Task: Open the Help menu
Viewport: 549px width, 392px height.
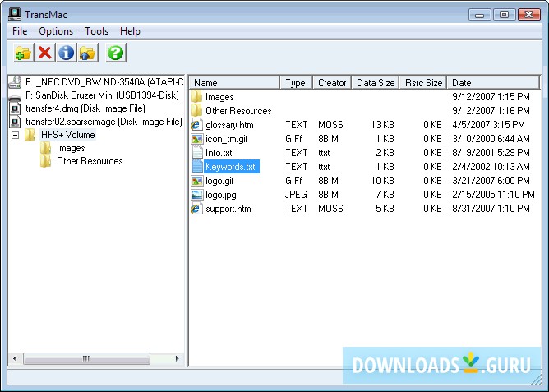Action: pyautogui.click(x=130, y=31)
